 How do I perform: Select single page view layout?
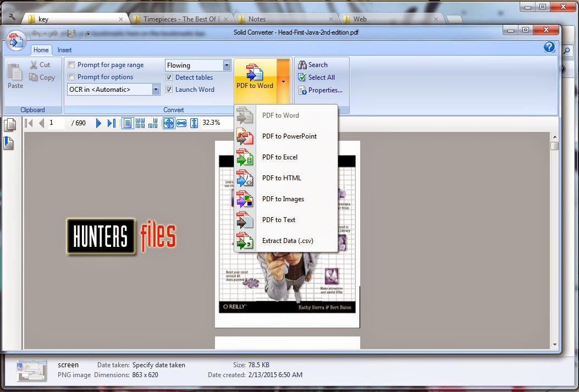[128, 123]
